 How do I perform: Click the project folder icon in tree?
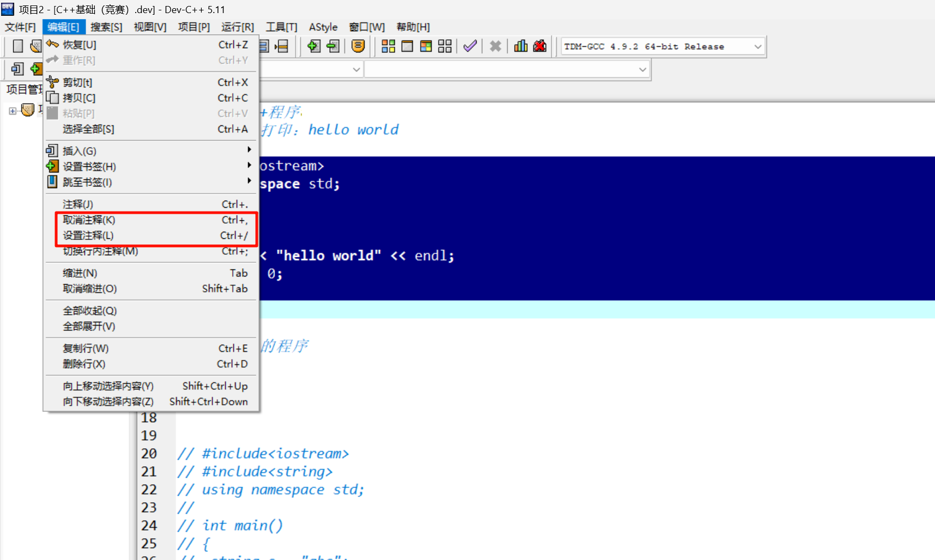coord(27,111)
